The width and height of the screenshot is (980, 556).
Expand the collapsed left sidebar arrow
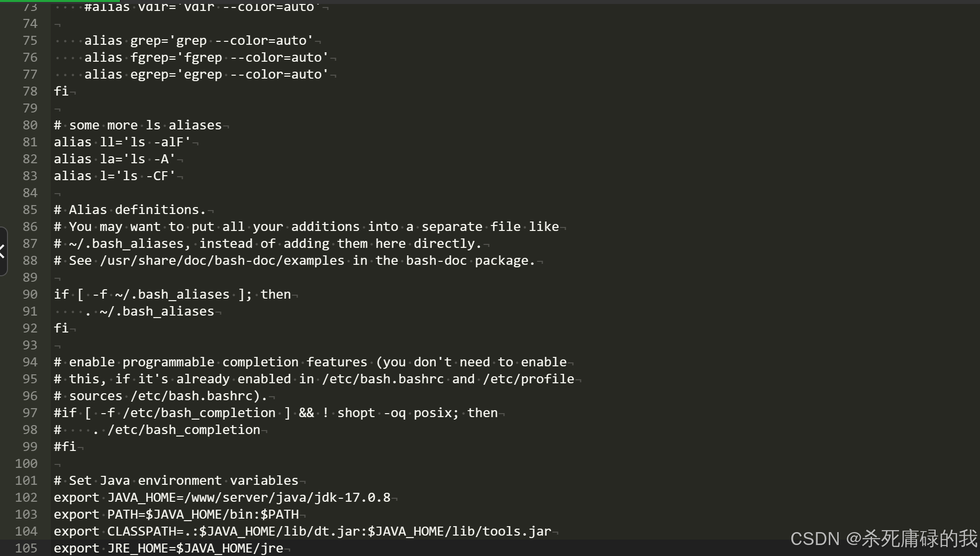pyautogui.click(x=3, y=251)
